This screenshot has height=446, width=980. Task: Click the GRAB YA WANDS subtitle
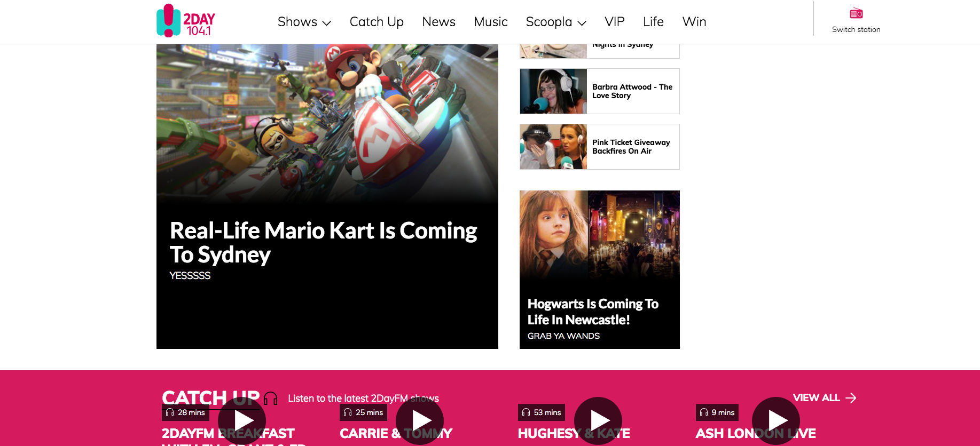point(563,336)
